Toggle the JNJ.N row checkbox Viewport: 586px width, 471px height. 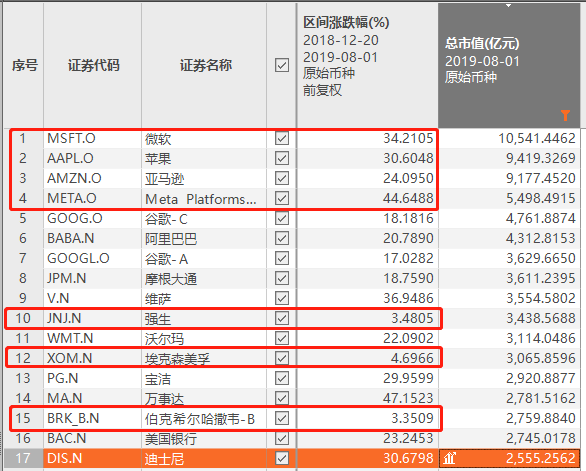point(282,318)
